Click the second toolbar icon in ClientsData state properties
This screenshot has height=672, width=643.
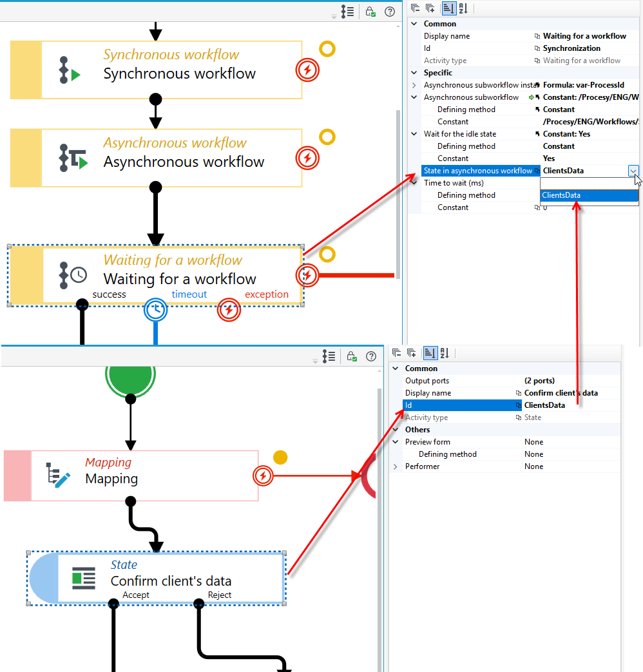pyautogui.click(x=412, y=352)
